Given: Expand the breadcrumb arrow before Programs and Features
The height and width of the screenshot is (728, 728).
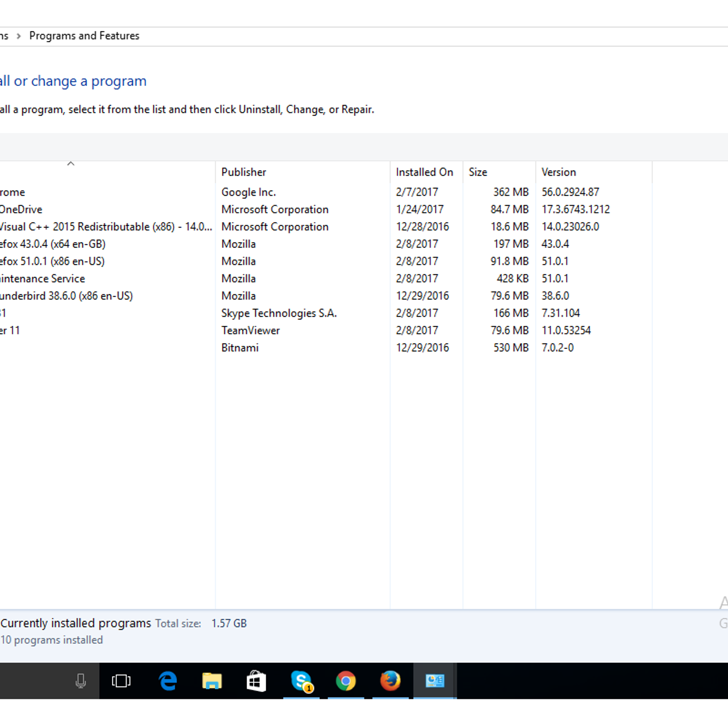Looking at the screenshot, I should click(x=19, y=36).
